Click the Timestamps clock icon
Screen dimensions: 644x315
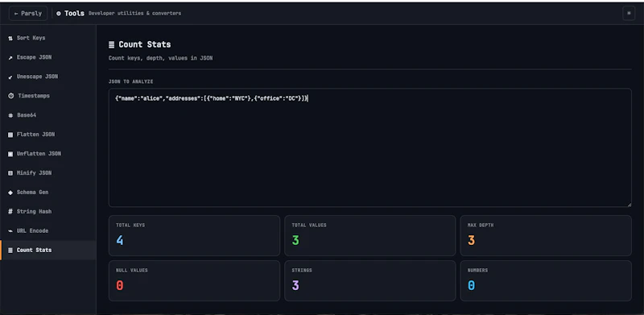[10, 96]
